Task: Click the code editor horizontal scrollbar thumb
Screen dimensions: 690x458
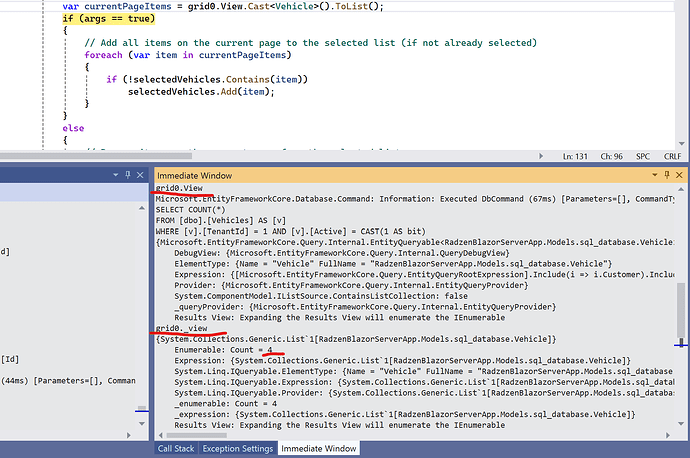Action: point(95,155)
